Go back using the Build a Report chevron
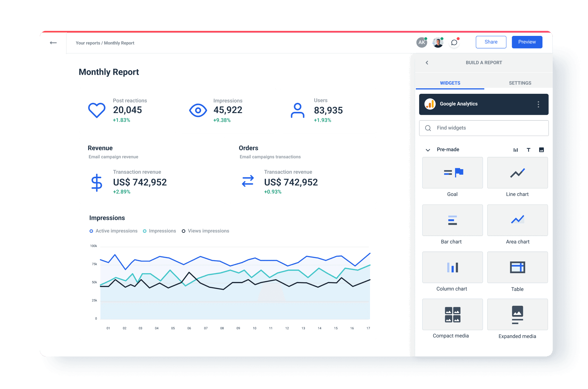This screenshot has width=588, height=389. (x=427, y=62)
